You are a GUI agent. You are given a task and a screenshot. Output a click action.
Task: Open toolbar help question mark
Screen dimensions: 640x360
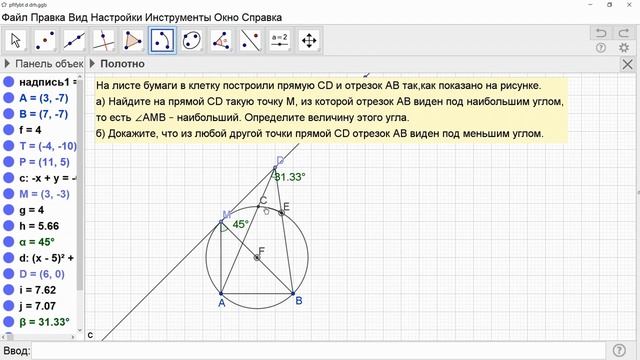click(x=600, y=48)
